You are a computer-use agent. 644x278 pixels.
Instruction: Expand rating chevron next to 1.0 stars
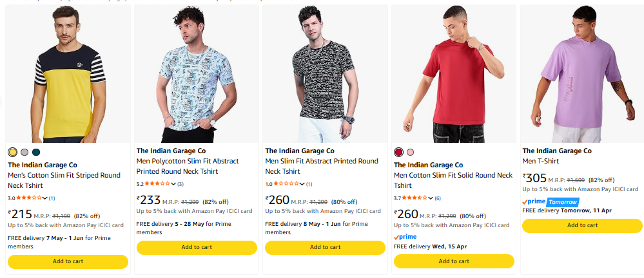tap(302, 184)
